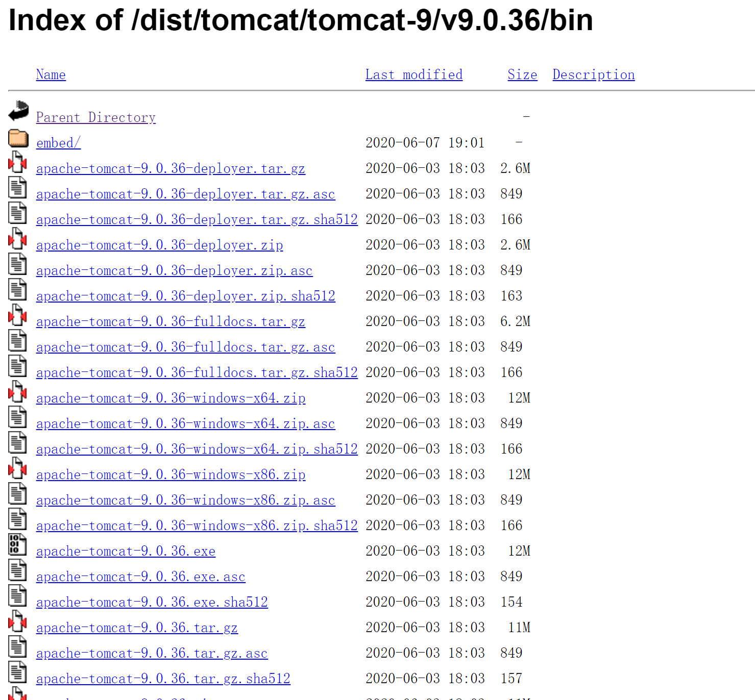Open apache-tomcat-9.0.36.exe.sha512 link

coord(152,603)
